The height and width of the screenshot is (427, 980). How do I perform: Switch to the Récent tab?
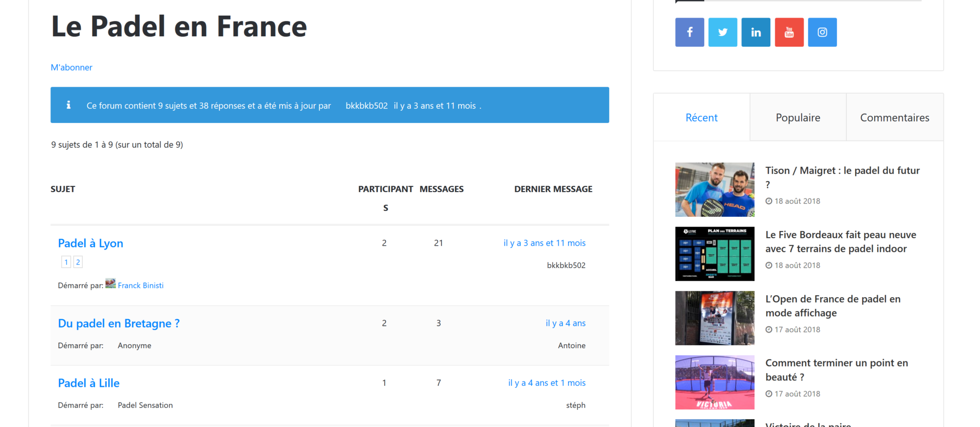tap(701, 118)
